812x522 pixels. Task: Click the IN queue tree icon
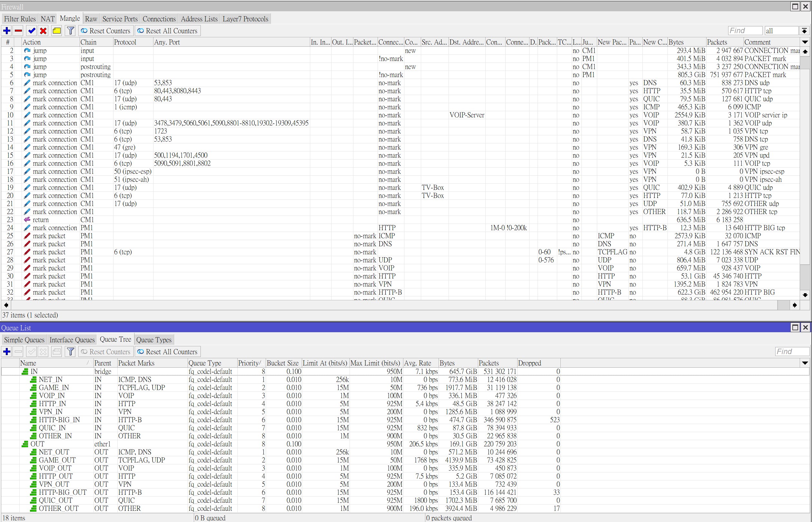[25, 372]
